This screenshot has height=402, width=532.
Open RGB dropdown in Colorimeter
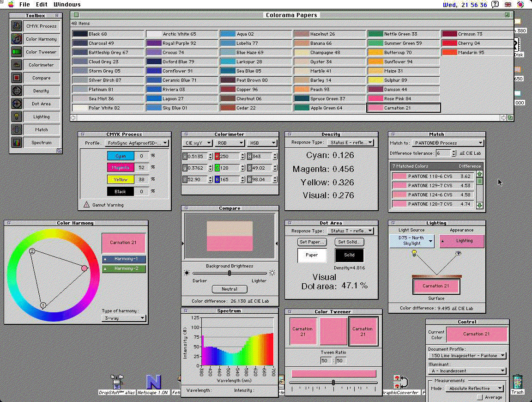(x=230, y=143)
